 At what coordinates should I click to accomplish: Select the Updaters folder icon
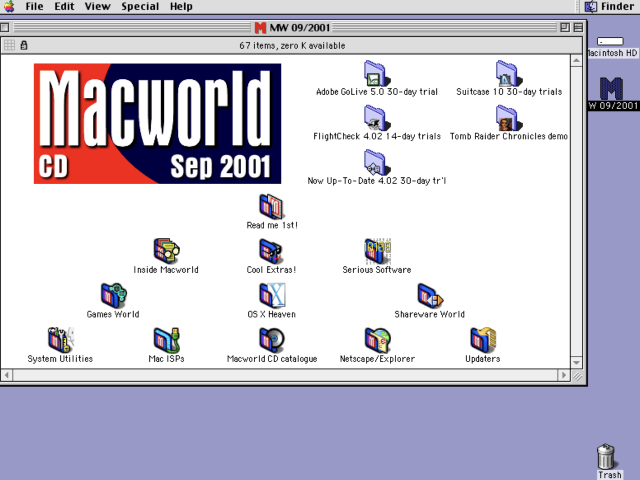pos(482,340)
